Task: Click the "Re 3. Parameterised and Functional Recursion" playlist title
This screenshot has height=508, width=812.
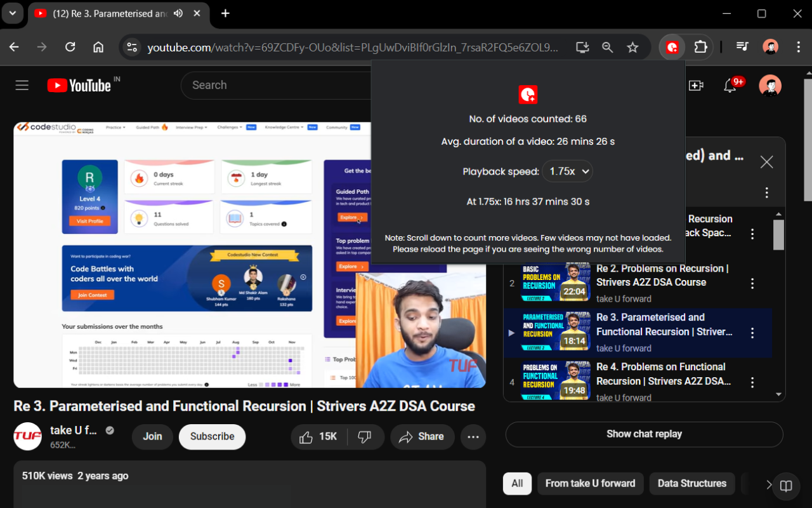Action: [664, 324]
